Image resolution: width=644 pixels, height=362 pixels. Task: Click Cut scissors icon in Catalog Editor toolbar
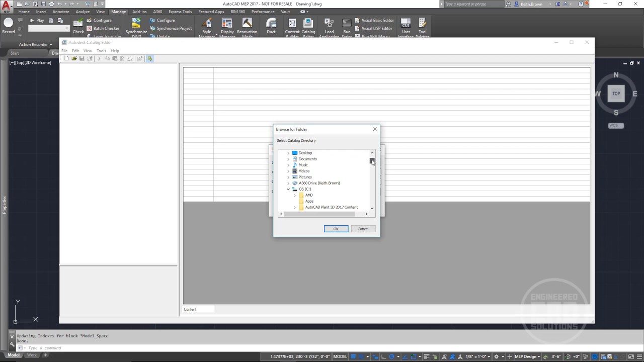100,58
